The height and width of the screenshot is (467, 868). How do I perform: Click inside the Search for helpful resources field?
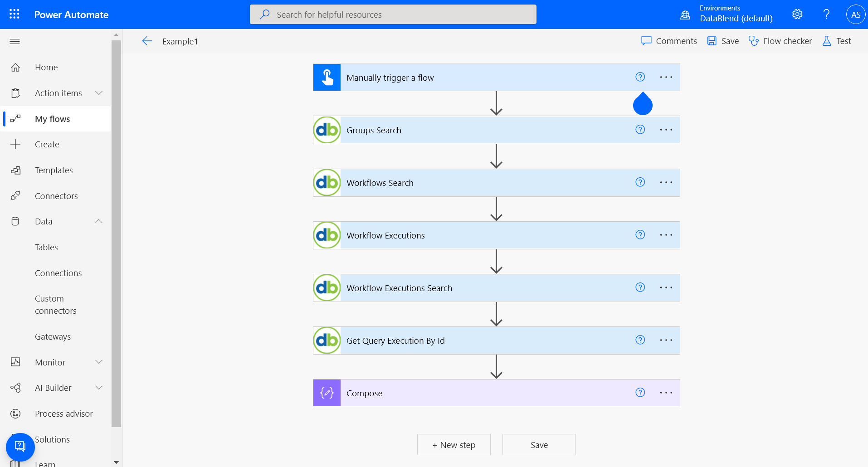[x=393, y=14]
